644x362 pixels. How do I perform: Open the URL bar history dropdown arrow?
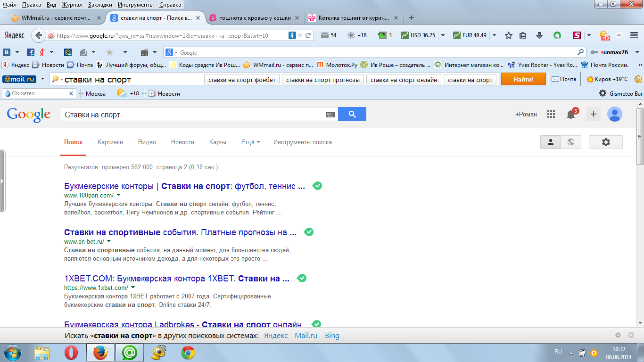[300, 35]
